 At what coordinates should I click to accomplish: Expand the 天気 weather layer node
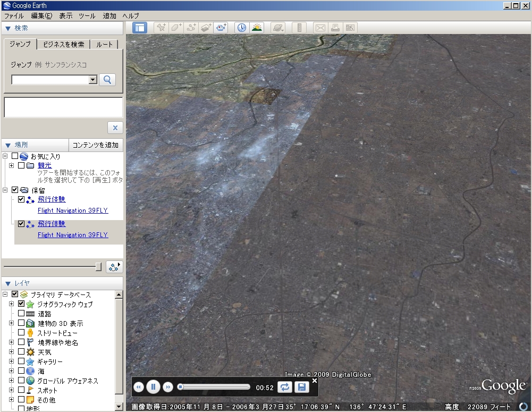coord(11,351)
